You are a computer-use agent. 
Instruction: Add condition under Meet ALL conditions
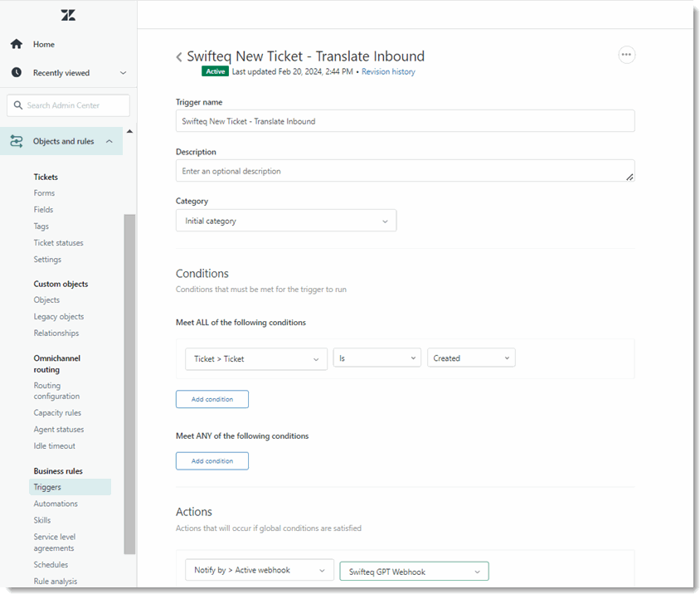coord(212,399)
